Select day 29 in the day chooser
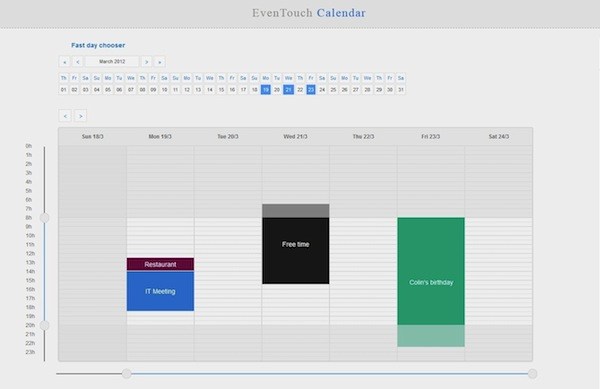600x389 pixels. coord(379,90)
